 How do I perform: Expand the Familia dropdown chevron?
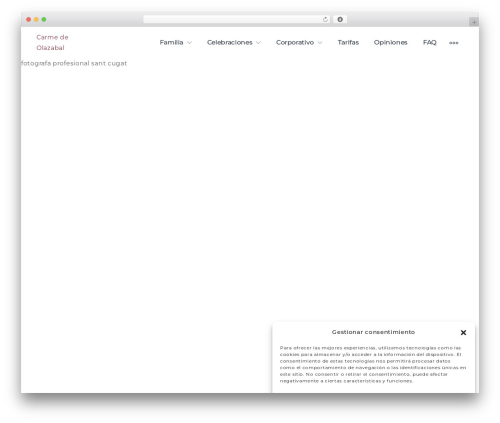pyautogui.click(x=189, y=43)
